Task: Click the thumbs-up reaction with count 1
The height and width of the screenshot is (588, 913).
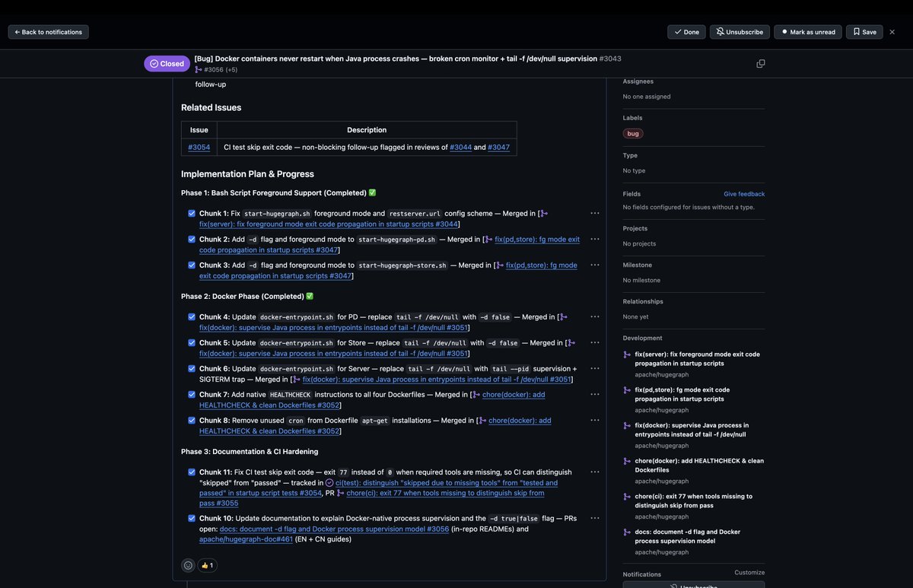Action: [207, 565]
